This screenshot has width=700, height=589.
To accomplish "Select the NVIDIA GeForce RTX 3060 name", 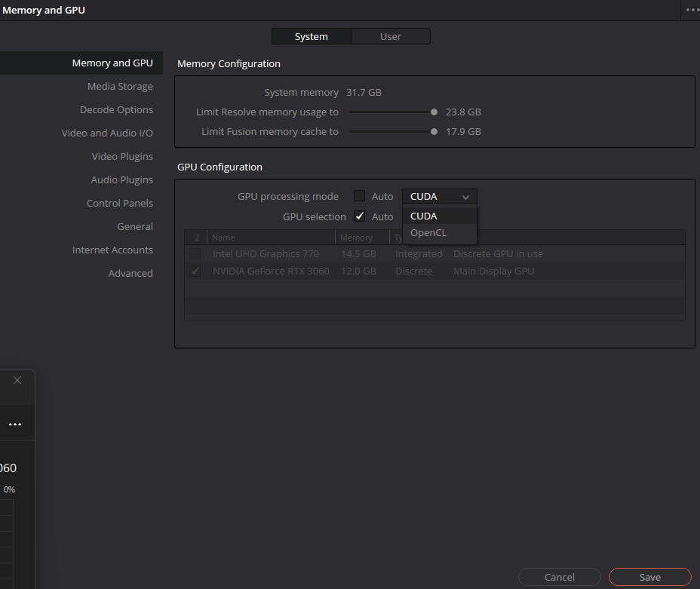I will tap(271, 271).
